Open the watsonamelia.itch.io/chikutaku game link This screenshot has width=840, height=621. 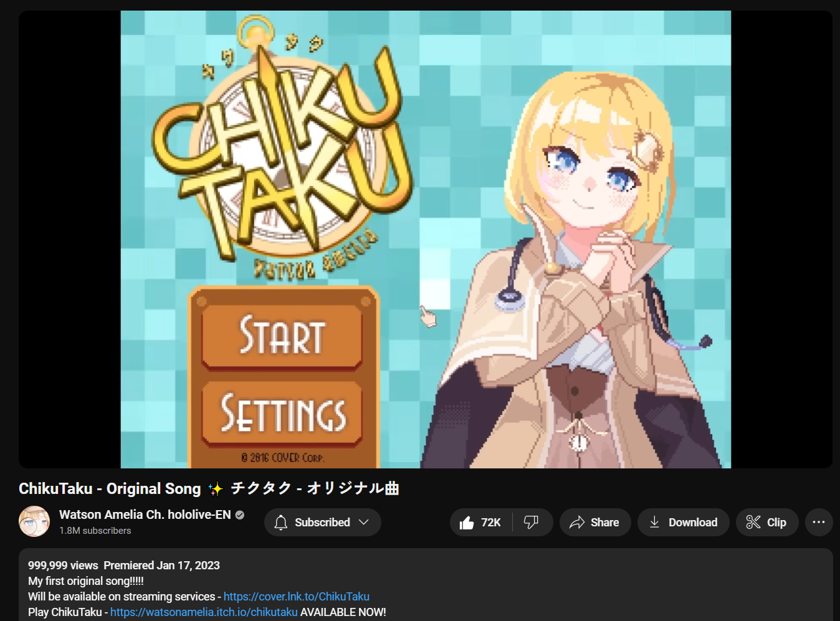[x=204, y=612]
